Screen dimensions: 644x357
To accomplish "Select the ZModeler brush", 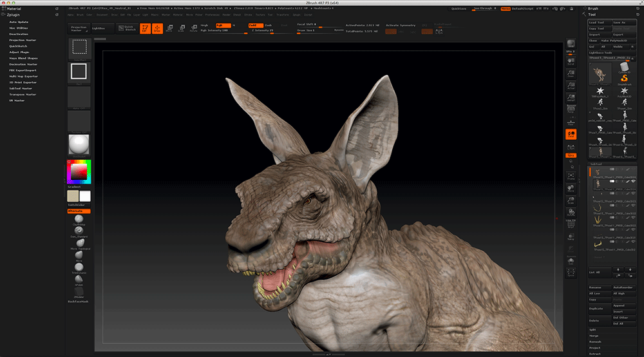I will [79, 292].
